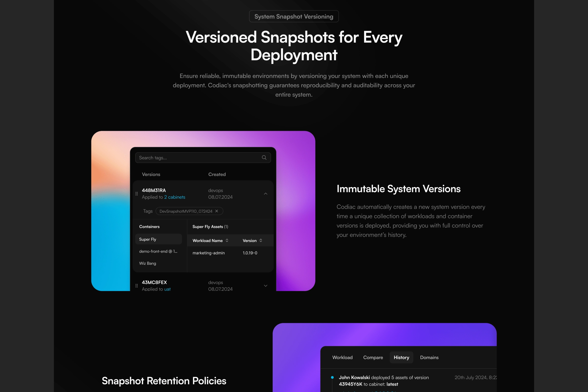Click the Domains menu item
Viewport: 588px width, 392px height.
tap(429, 357)
